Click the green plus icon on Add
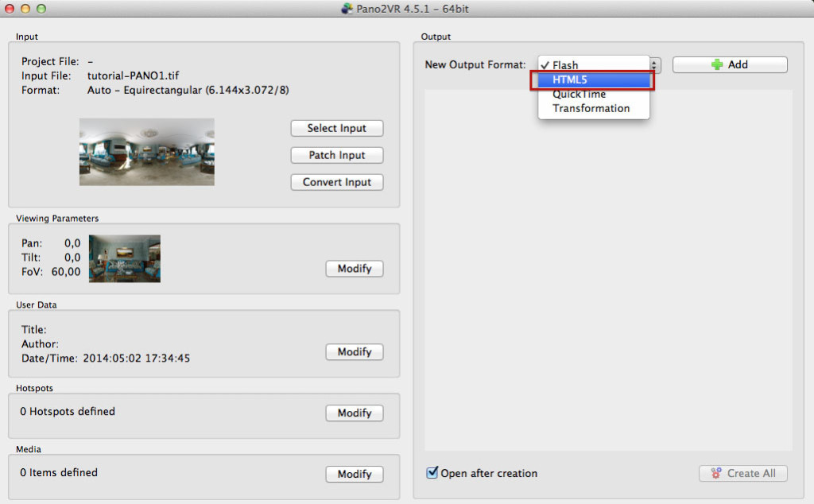Image resolution: width=814 pixels, height=504 pixels. tap(717, 64)
